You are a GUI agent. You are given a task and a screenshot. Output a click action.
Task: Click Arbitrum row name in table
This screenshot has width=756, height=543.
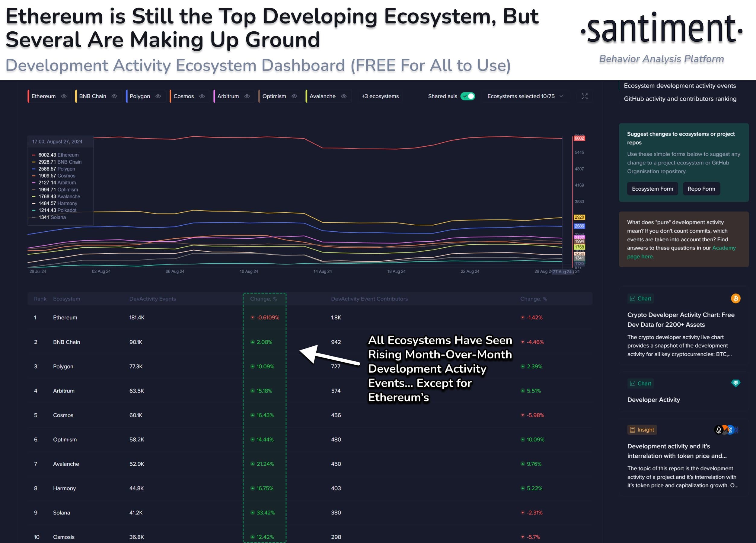(x=64, y=391)
